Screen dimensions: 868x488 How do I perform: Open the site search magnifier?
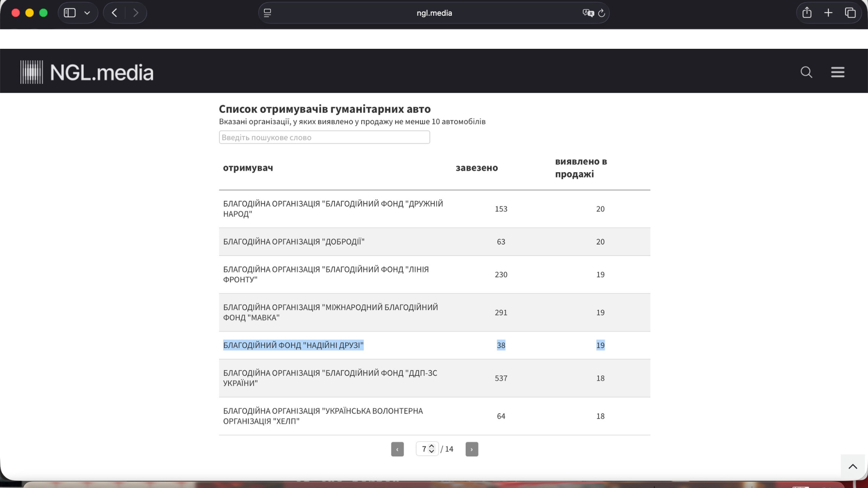coord(806,72)
